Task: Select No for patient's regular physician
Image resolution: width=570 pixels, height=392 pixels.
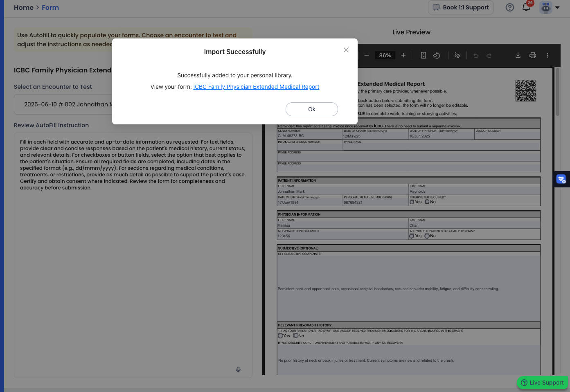Action: tap(427, 236)
